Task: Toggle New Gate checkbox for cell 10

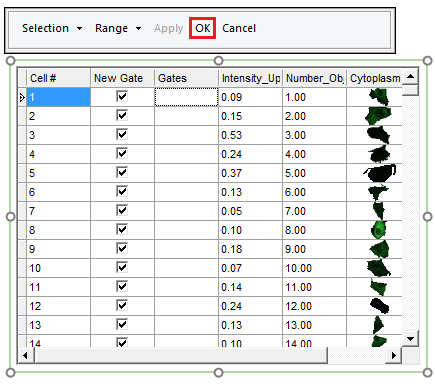Action: coord(122,268)
